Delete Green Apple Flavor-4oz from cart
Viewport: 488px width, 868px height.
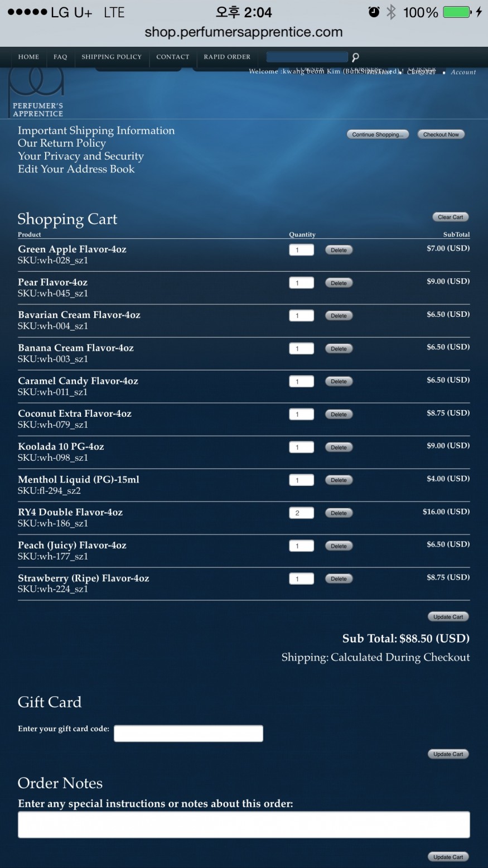point(339,250)
